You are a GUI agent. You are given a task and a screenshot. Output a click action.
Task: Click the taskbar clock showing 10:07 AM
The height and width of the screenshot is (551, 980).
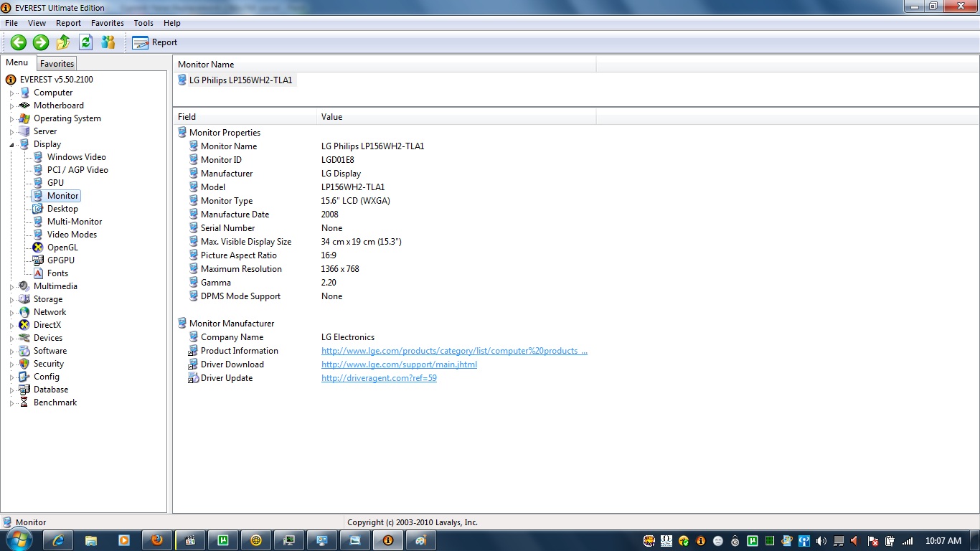(x=943, y=541)
